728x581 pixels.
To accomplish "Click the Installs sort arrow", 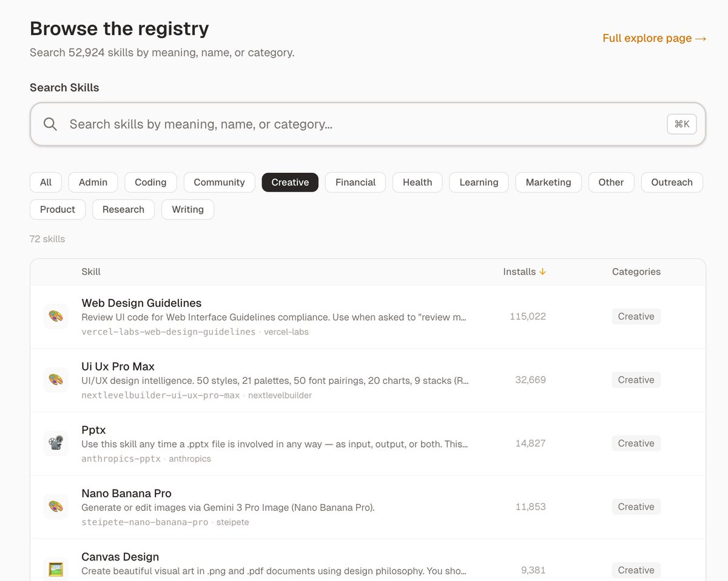I will tap(543, 272).
